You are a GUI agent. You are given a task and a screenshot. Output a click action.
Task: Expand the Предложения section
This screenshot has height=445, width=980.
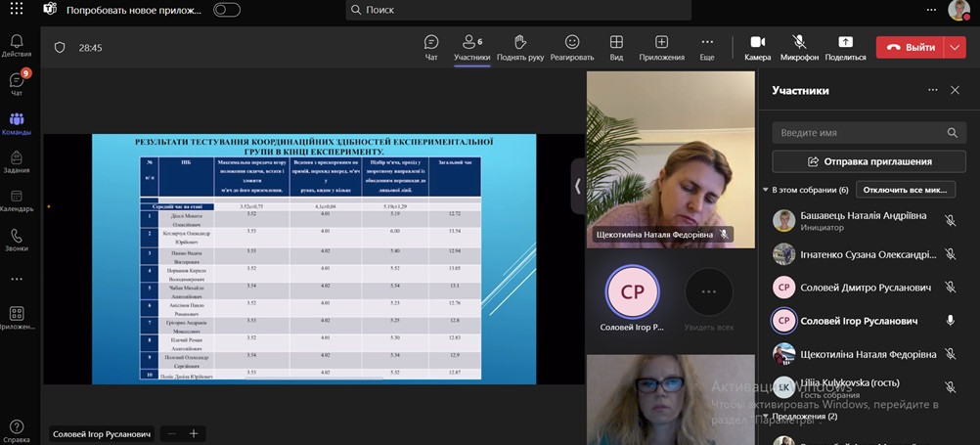click(x=766, y=417)
